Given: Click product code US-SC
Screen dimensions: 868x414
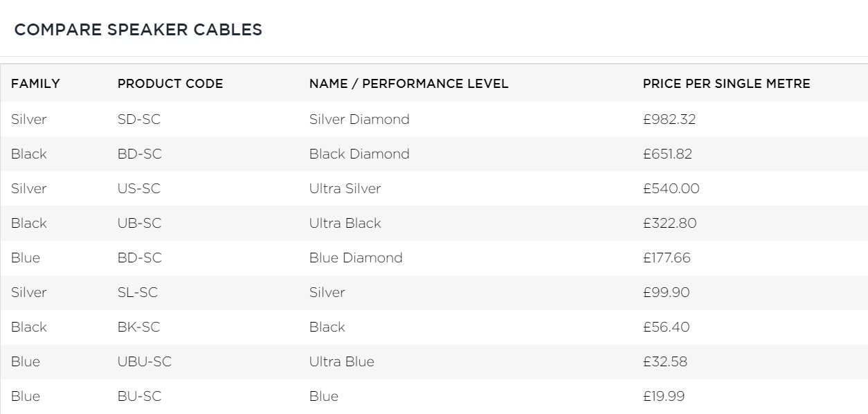Looking at the screenshot, I should click(x=139, y=188).
